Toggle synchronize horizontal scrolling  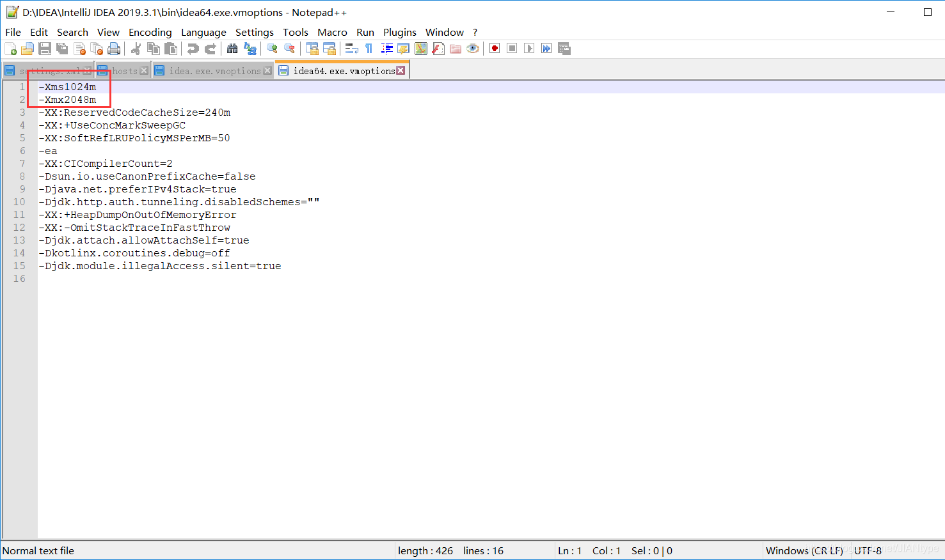click(330, 49)
